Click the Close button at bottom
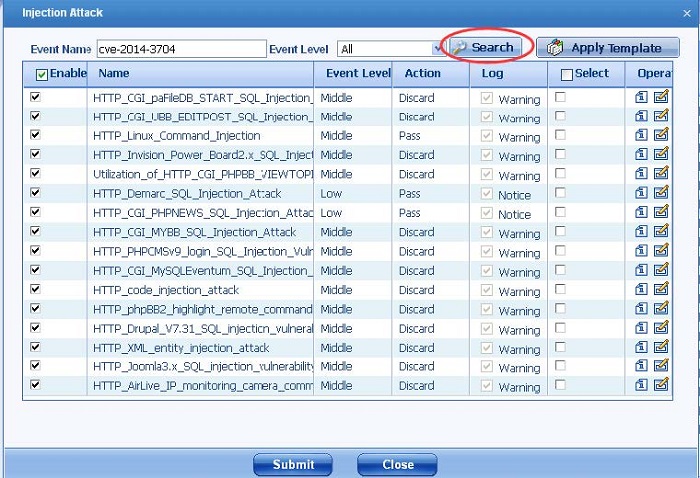Image resolution: width=700 pixels, height=478 pixels. pos(397,465)
